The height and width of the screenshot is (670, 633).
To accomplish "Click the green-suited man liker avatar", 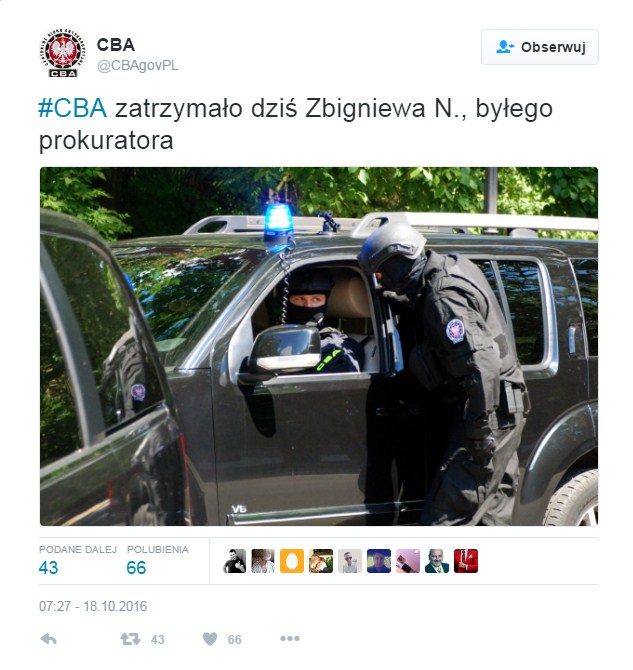I will click(437, 561).
